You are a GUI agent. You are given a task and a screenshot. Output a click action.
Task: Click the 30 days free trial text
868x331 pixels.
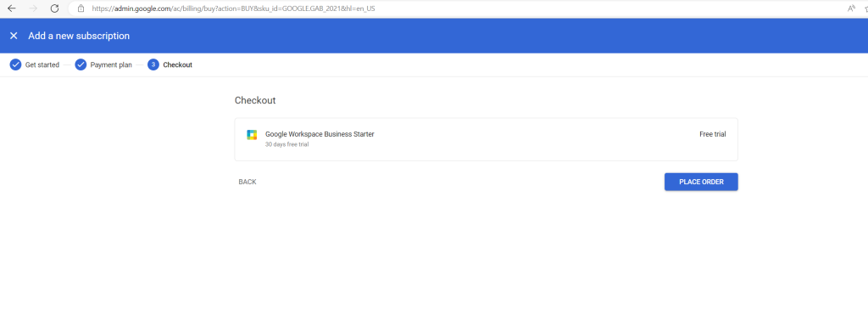click(x=287, y=144)
